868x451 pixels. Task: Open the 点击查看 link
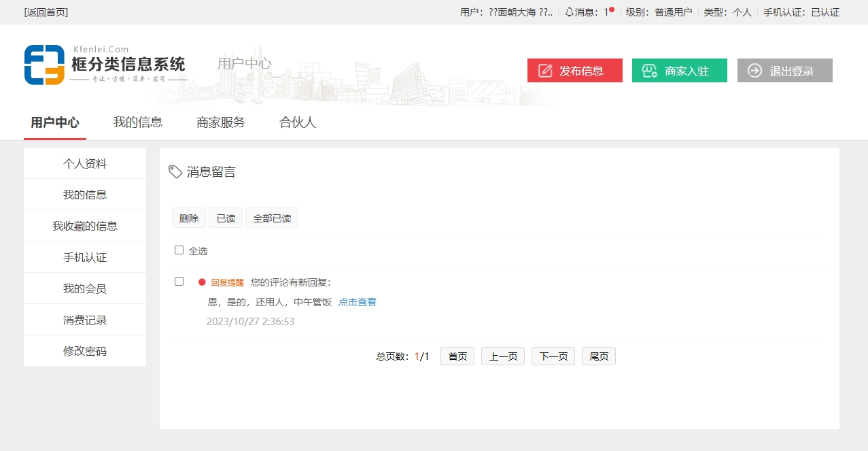358,302
